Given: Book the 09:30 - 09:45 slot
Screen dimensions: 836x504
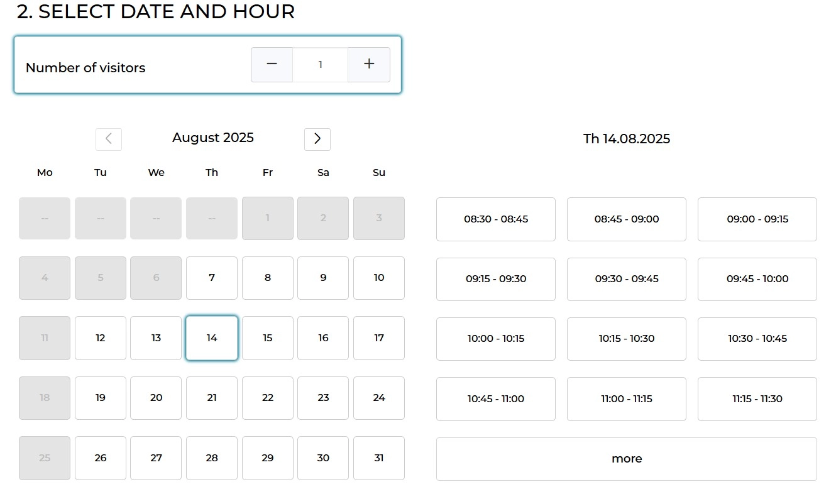Looking at the screenshot, I should 626,279.
